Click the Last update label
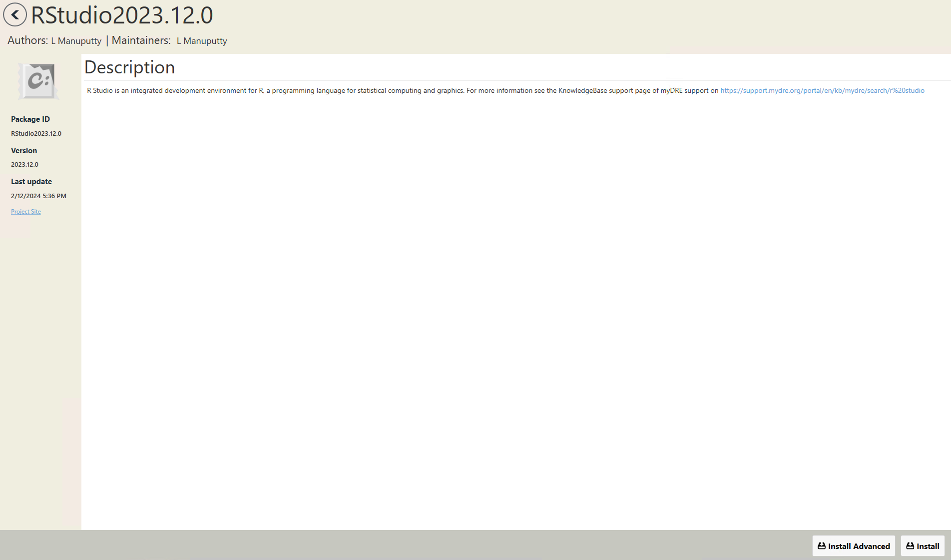 31,182
